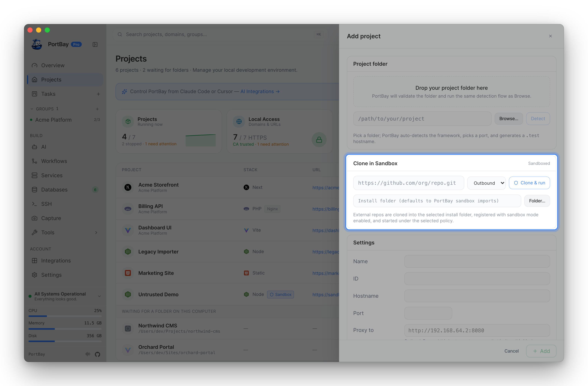Click the Memory usage bar
Screen dimensions: 588x386
[65, 329]
